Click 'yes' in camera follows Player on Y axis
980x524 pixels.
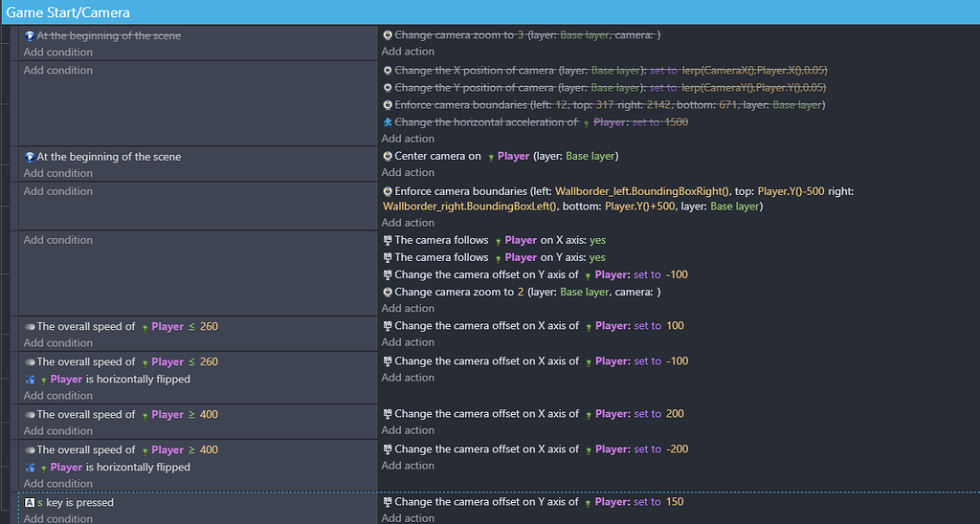click(597, 257)
